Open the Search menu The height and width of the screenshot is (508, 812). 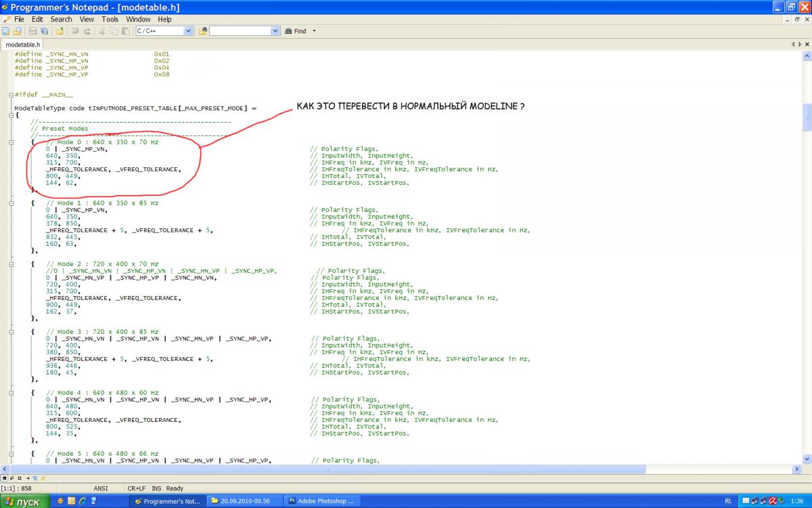pos(61,20)
